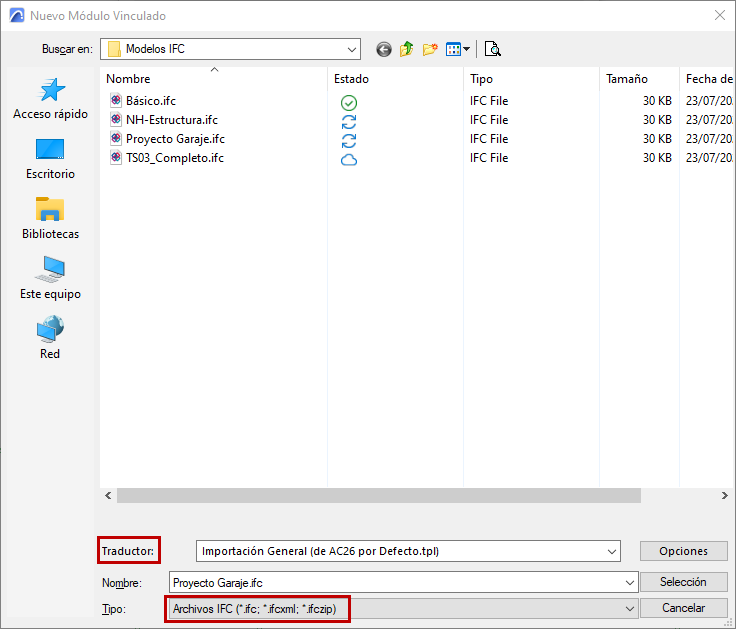Click the Selección button
Image resolution: width=736 pixels, height=629 pixels.
(x=683, y=582)
